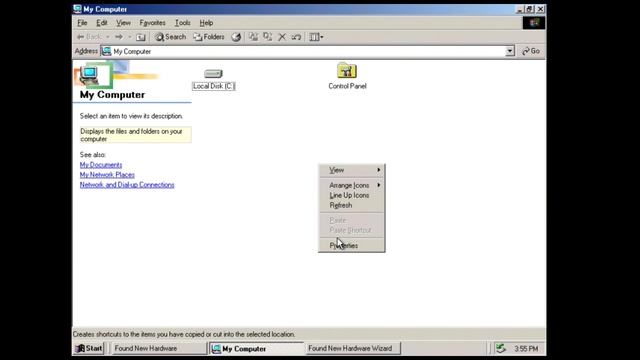Image resolution: width=640 pixels, height=360 pixels.
Task: Click the Start button
Action: pos(89,348)
